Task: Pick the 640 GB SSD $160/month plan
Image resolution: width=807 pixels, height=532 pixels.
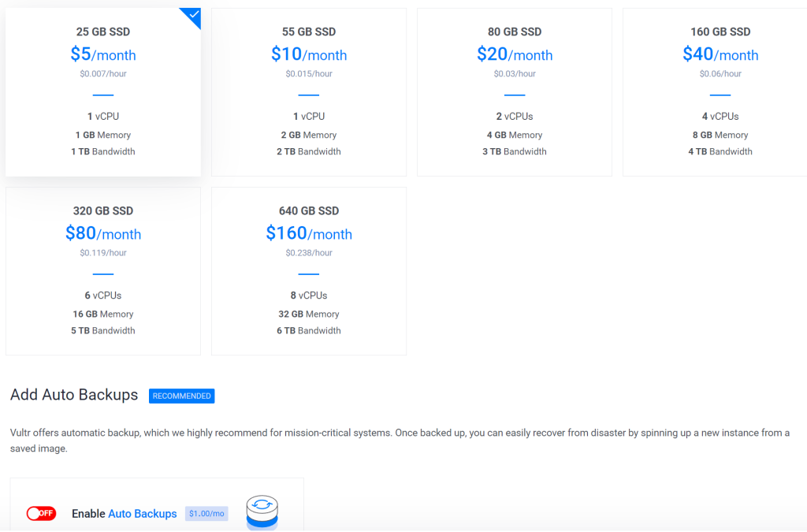Action: [x=308, y=271]
